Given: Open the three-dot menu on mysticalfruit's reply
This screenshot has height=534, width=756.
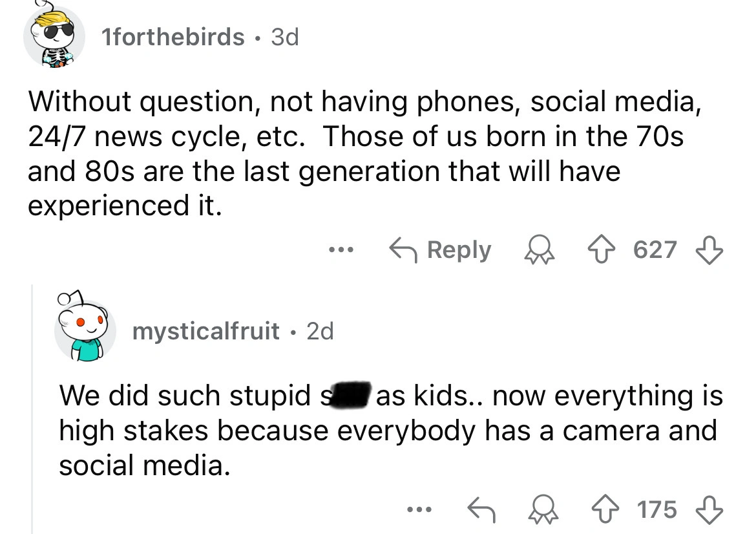Looking at the screenshot, I should pyautogui.click(x=417, y=509).
